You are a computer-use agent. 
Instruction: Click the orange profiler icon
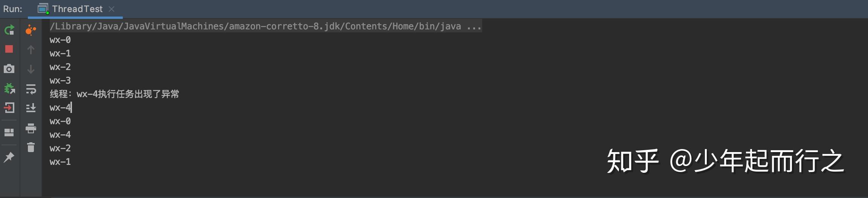click(x=31, y=30)
